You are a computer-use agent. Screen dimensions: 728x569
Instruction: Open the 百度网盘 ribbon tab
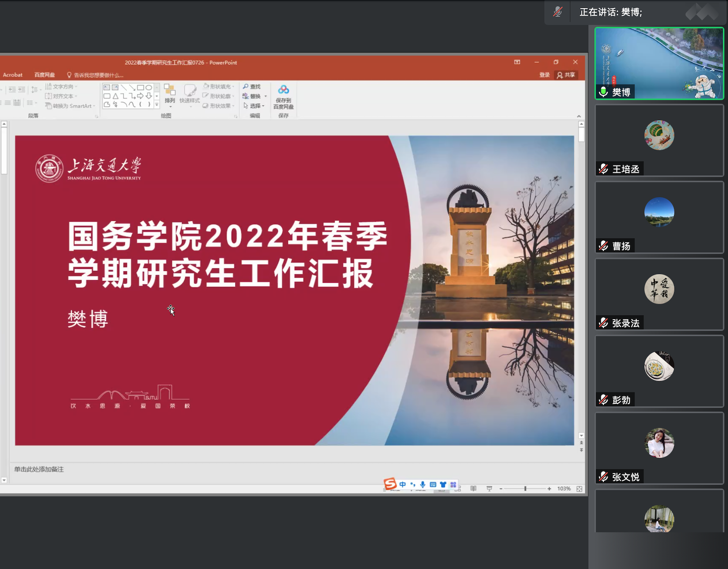(44, 75)
